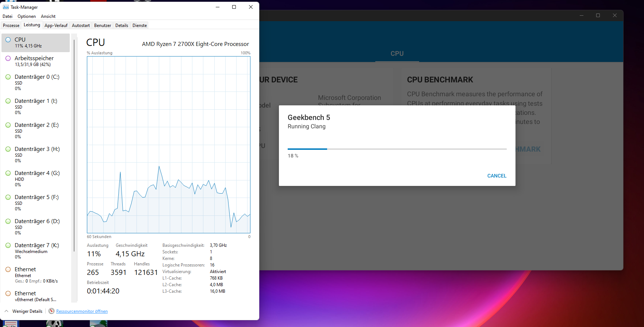This screenshot has height=327, width=644.
Task: Click CPU BENCHMARK heading in Geekbench window
Action: (440, 80)
